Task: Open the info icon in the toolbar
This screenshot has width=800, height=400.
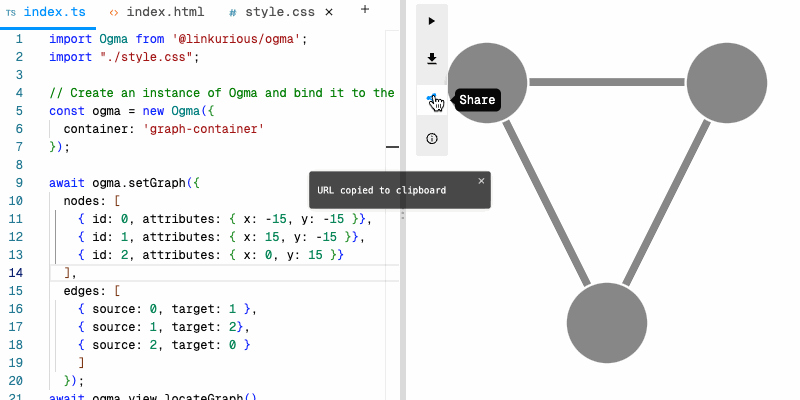Action: (x=432, y=138)
